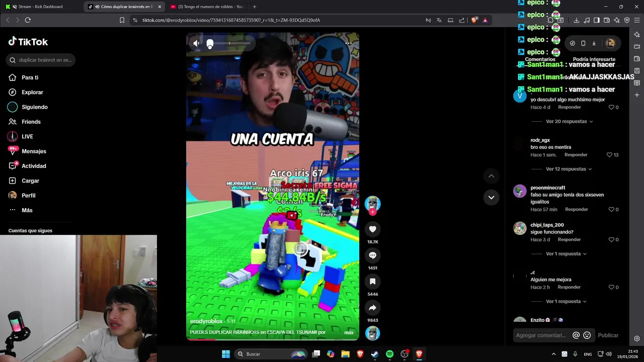Image resolution: width=644 pixels, height=362 pixels.
Task: Open rodr_xgx's profile from username
Action: tap(540, 140)
